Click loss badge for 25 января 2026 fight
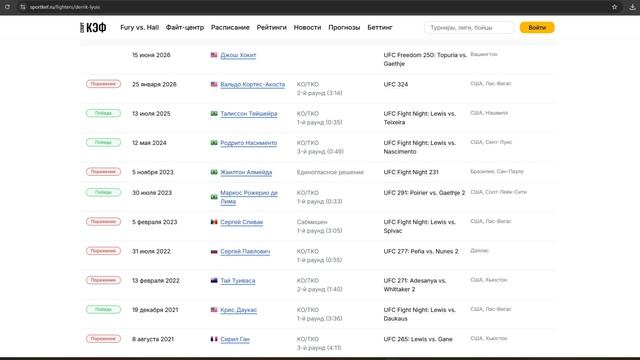640x360 pixels. coord(103,84)
